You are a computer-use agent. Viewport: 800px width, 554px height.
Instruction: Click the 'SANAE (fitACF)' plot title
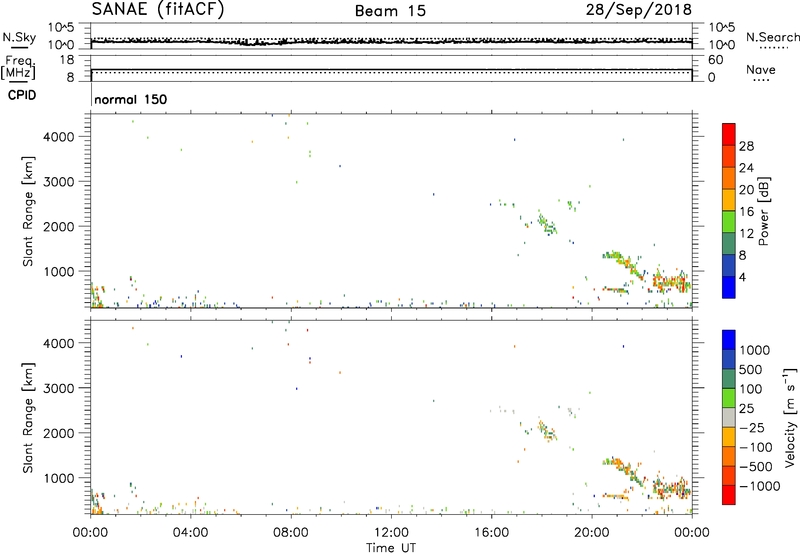pos(158,9)
